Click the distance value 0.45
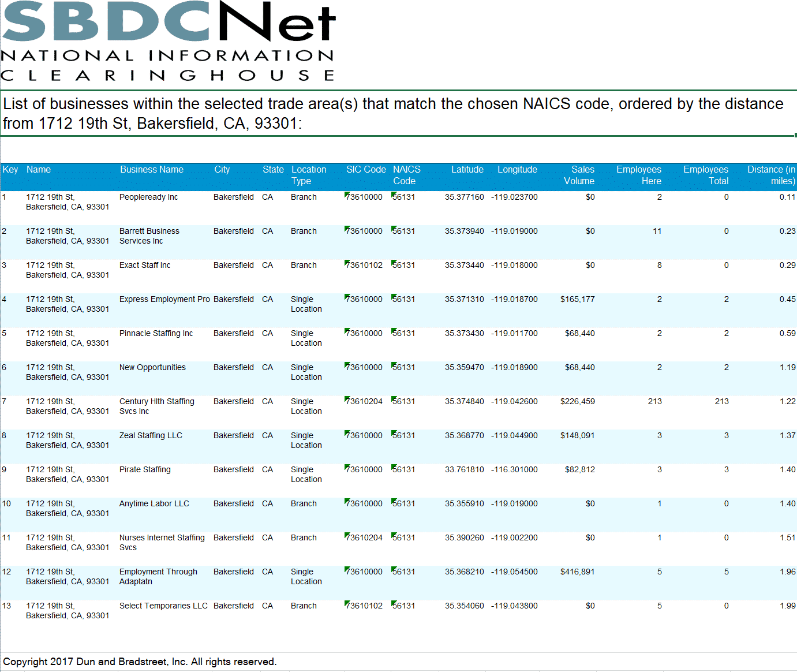The image size is (797, 672). pyautogui.click(x=788, y=300)
